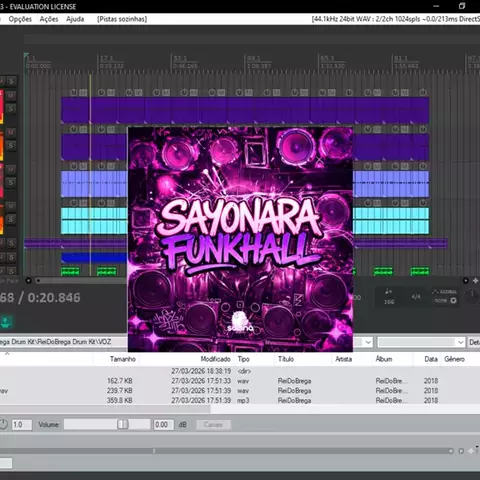Click the leftmost item power icon on second purple track

(74, 129)
